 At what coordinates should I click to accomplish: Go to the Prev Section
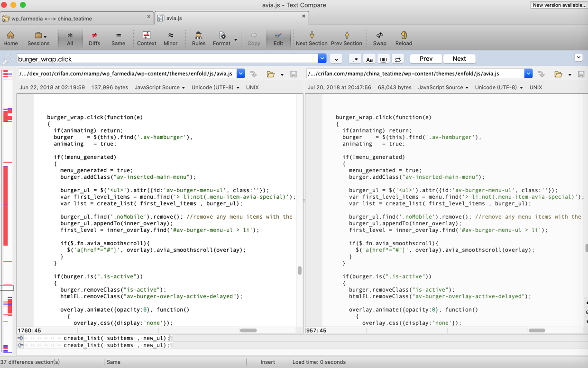click(x=346, y=38)
